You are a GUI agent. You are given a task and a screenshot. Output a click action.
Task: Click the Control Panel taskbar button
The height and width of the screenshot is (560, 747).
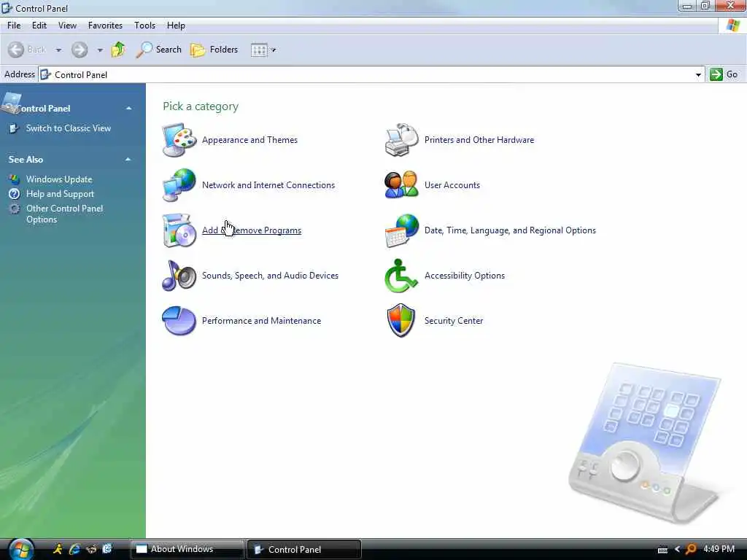[x=304, y=550]
